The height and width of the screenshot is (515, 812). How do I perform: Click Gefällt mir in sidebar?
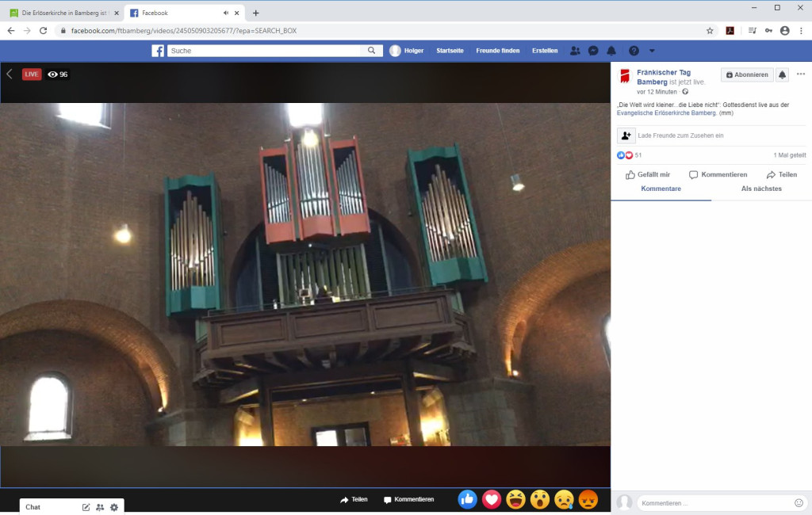[648, 174]
